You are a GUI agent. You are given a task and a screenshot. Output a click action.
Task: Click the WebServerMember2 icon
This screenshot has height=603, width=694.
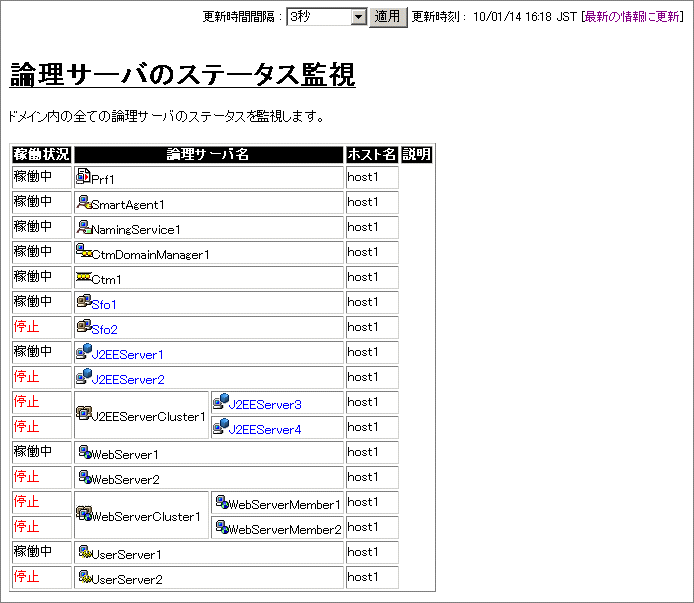point(222,527)
